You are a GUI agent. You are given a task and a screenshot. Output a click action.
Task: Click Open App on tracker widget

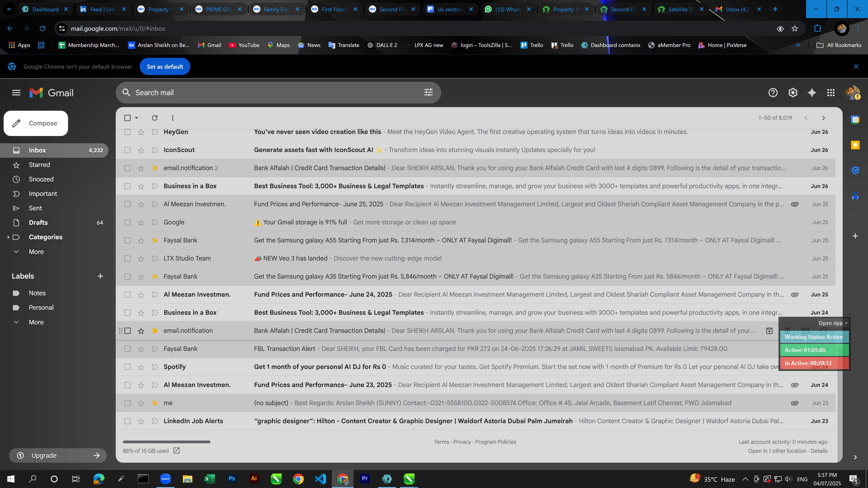point(833,323)
